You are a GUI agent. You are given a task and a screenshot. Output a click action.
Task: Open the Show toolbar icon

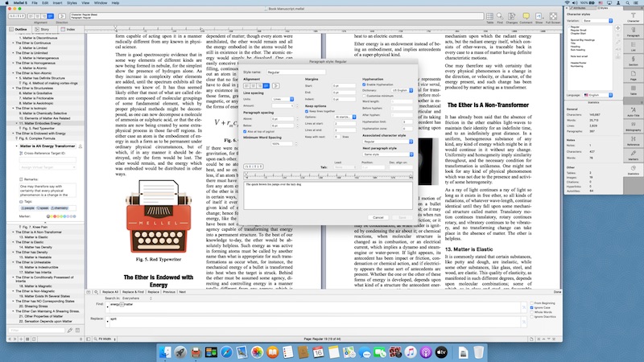tap(539, 16)
